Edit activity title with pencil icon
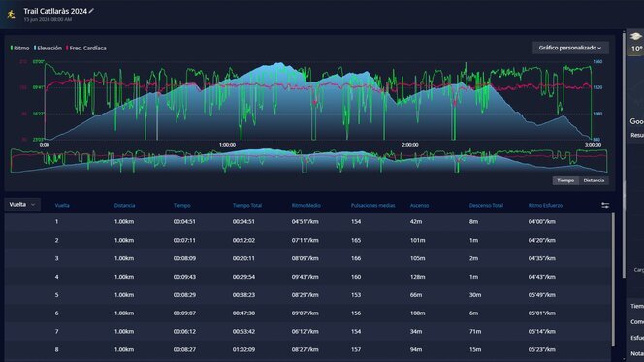Screen dimensions: 644x362 pyautogui.click(x=91, y=11)
